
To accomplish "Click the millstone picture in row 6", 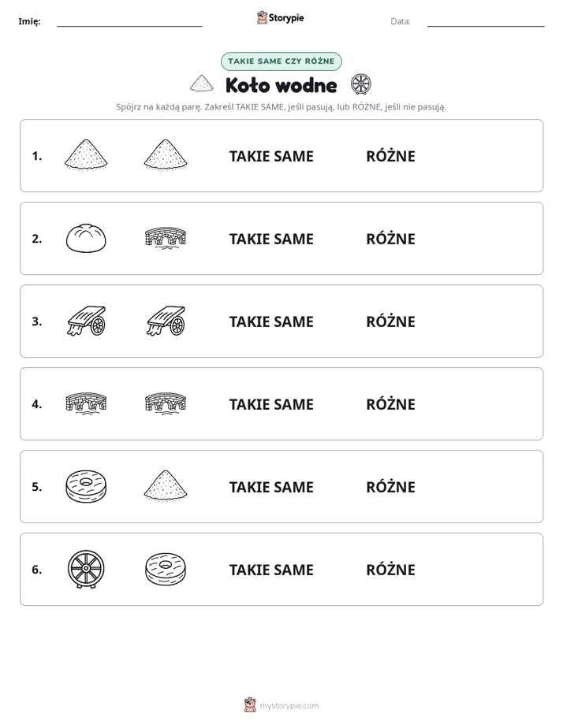I will click(x=166, y=569).
